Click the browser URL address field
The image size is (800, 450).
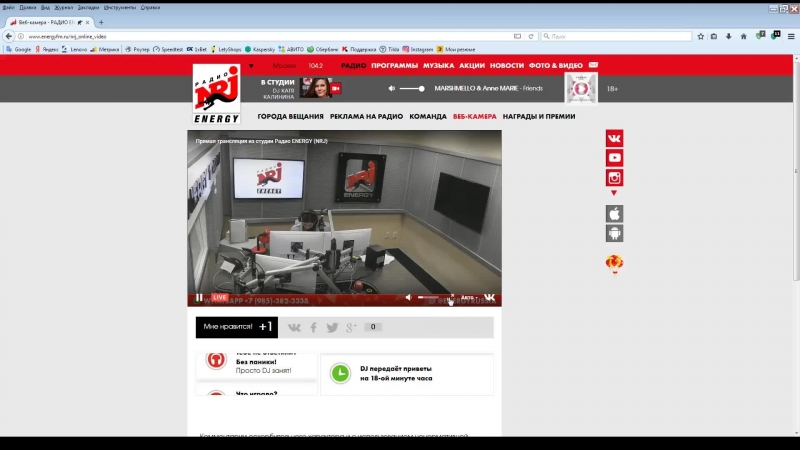point(265,36)
